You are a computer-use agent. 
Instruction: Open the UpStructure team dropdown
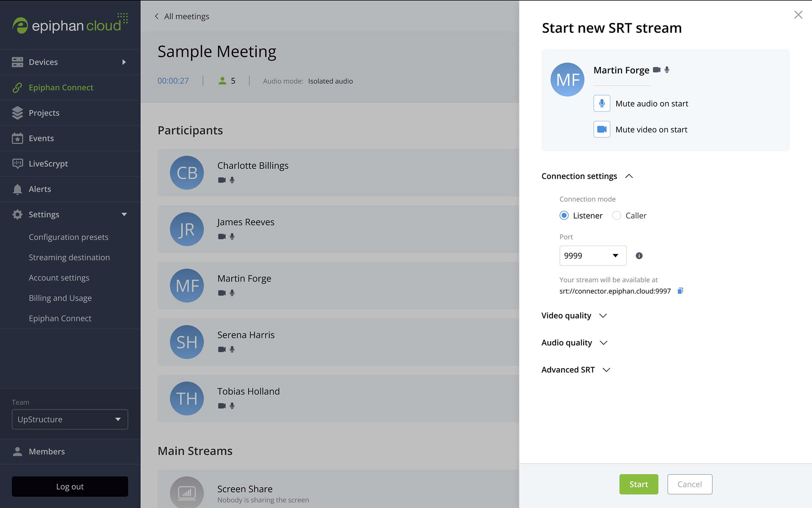coord(70,419)
